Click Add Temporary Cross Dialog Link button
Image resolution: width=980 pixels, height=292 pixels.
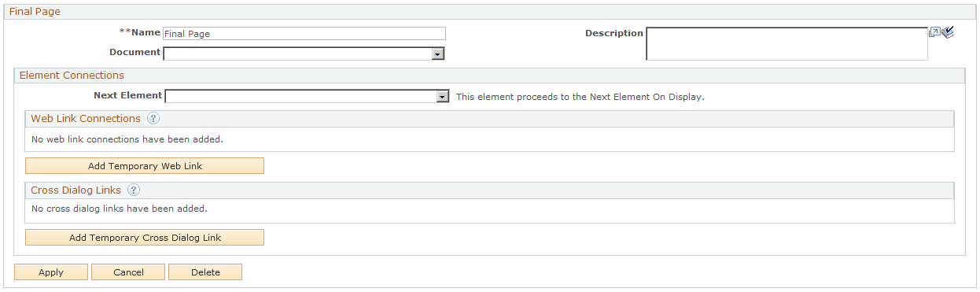pyautogui.click(x=145, y=238)
